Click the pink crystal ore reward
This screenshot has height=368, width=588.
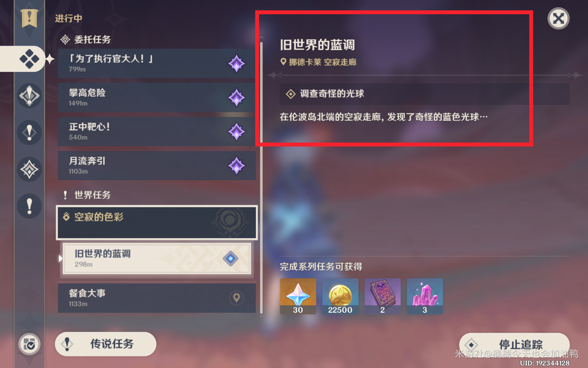424,296
